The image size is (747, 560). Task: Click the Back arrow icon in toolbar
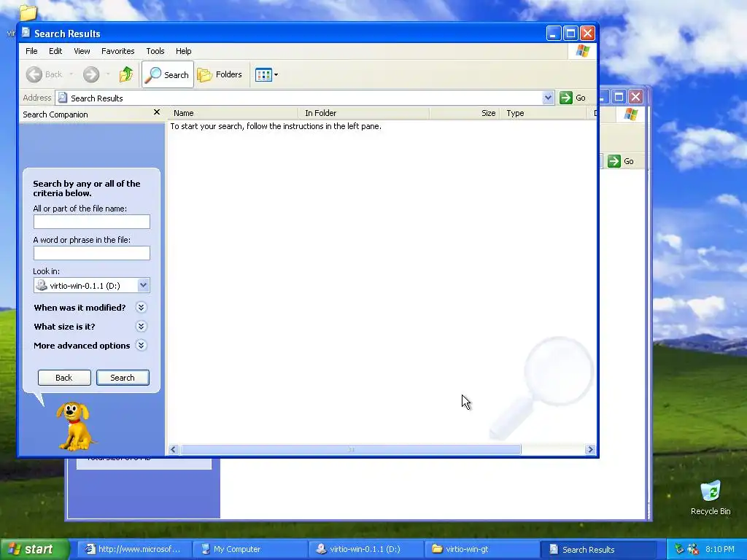[34, 74]
